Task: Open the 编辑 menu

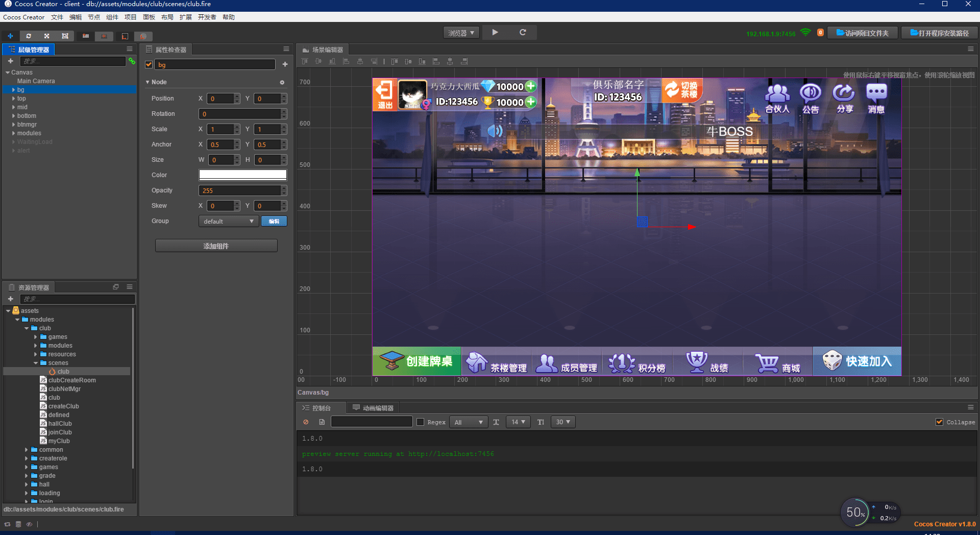Action: 76,17
